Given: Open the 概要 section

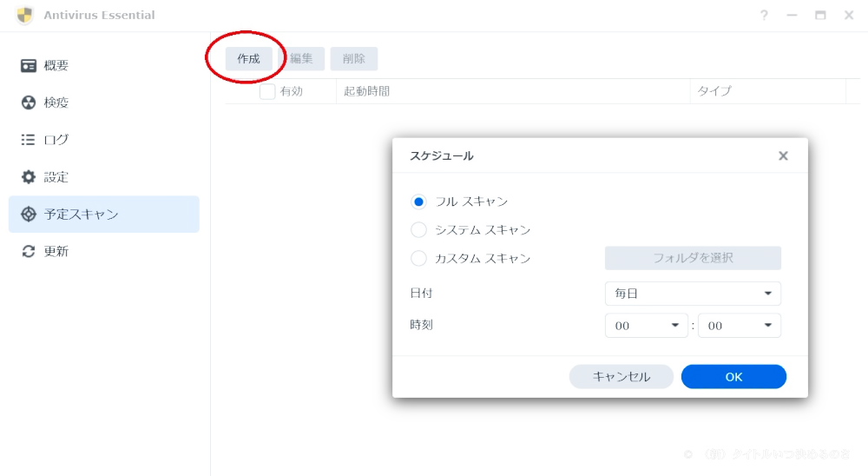Looking at the screenshot, I should click(x=104, y=65).
